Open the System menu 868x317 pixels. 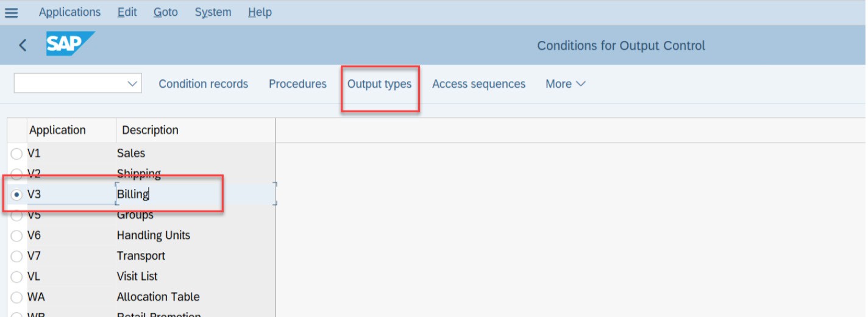click(213, 12)
